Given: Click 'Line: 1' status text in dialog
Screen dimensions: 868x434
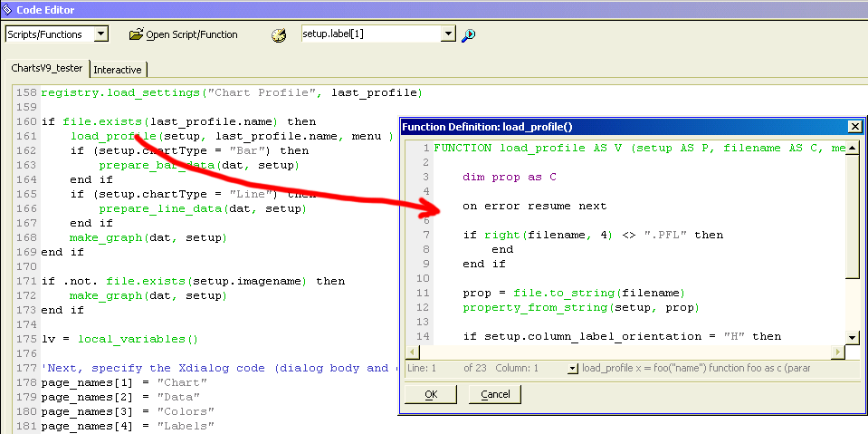Looking at the screenshot, I should click(422, 368).
